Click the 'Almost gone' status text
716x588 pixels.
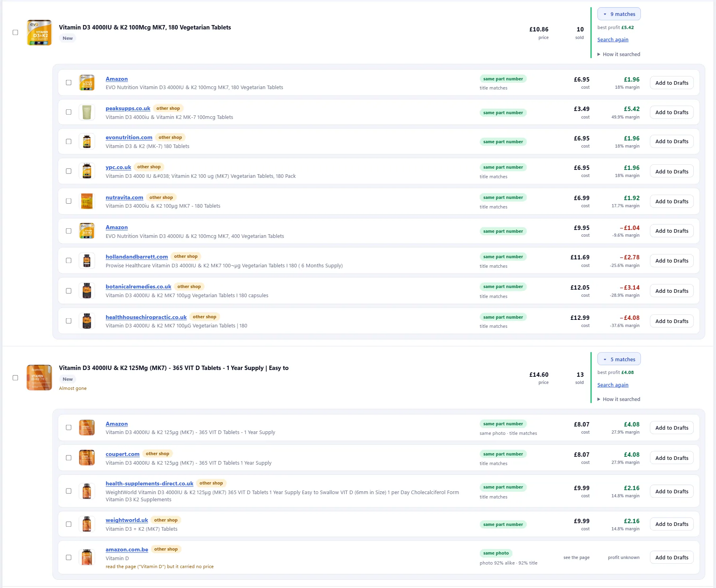click(x=73, y=388)
